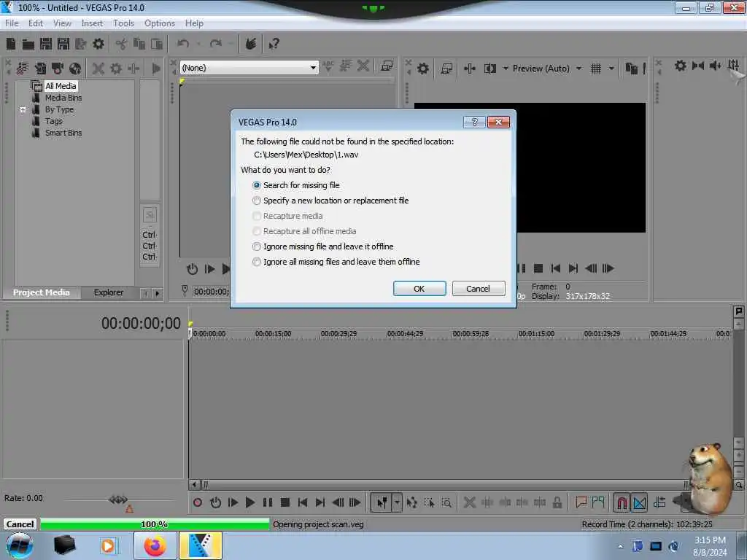Image resolution: width=747 pixels, height=560 pixels.
Task: Click the Record button in timeline transport
Action: click(x=198, y=502)
